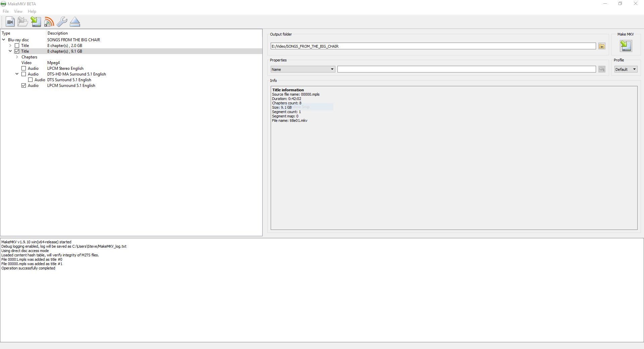Image resolution: width=644 pixels, height=349 pixels.
Task: Enable DTS-HD MA Surround 5.1 audio checkbox
Action: tap(23, 74)
